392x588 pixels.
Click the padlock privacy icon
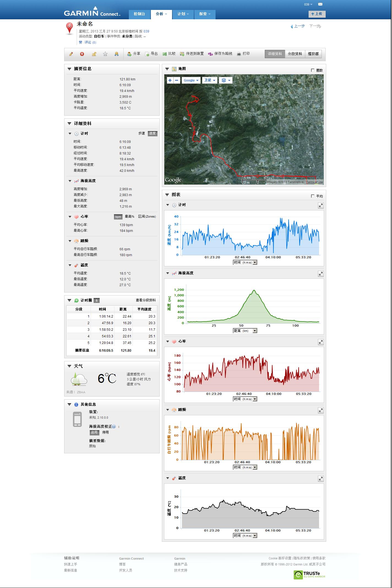click(x=94, y=54)
